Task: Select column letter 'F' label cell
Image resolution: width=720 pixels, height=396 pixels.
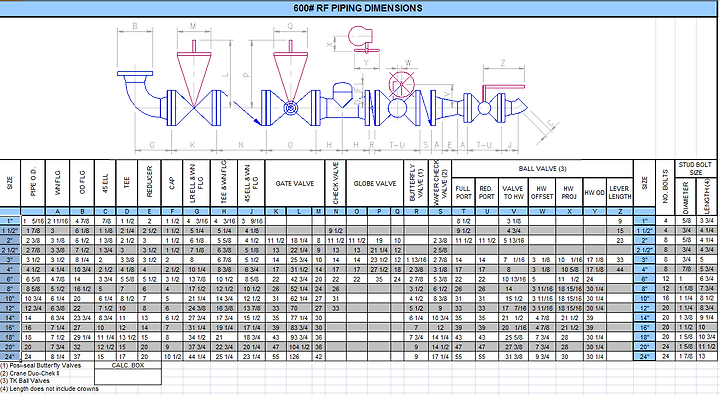Action: click(172, 211)
